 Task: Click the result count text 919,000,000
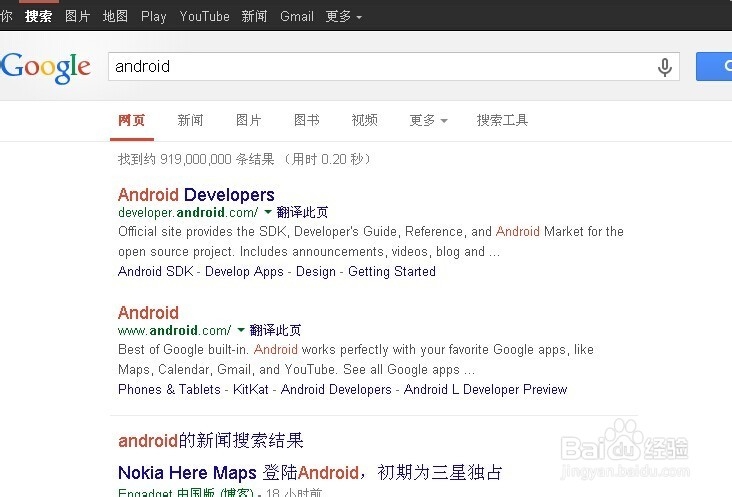tap(196, 159)
